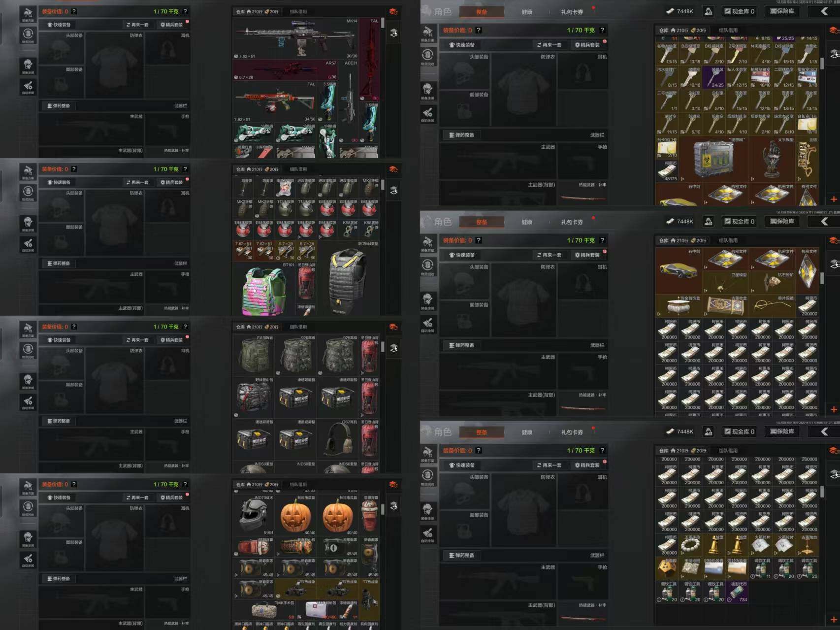The height and width of the screenshot is (630, 840).
Task: Select the purple token stack showing 734
Action: tap(737, 592)
